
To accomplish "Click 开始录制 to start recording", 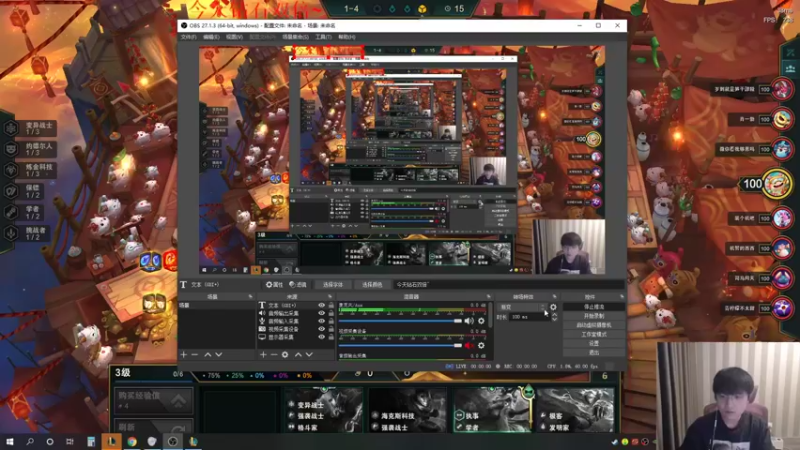I will tap(594, 316).
